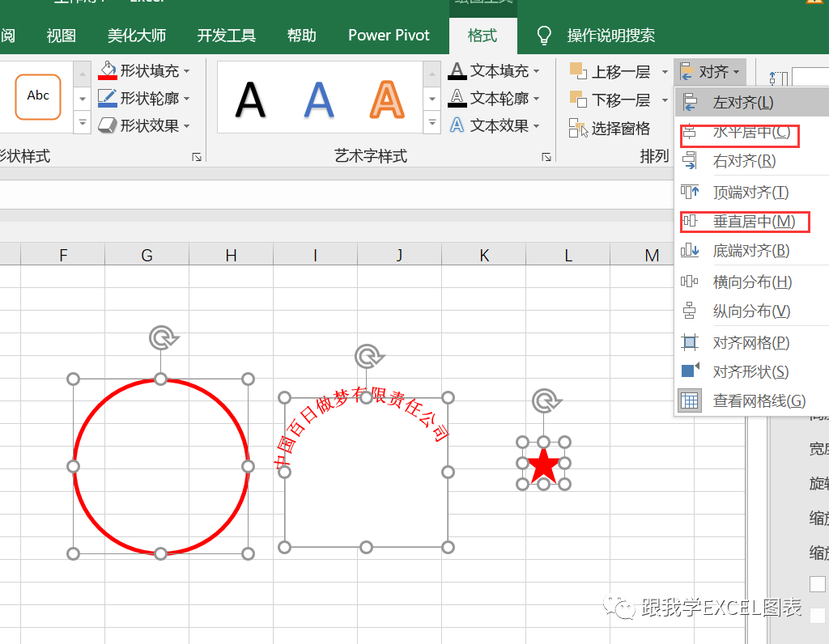Choose 水平居中(C) align option

(751, 132)
